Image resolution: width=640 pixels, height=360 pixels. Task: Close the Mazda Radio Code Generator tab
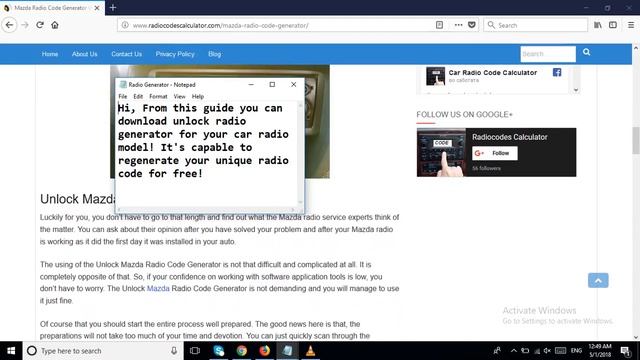point(97,8)
